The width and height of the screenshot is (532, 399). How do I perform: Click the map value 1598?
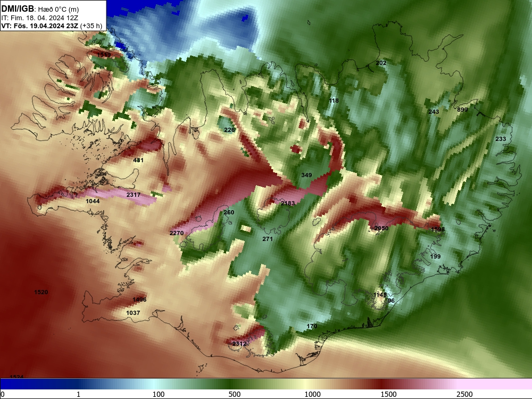(x=438, y=230)
